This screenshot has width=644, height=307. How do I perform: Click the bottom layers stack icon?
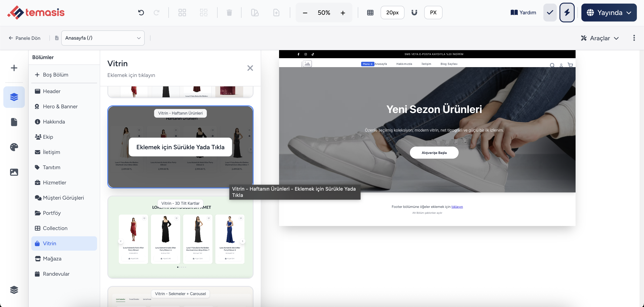[x=14, y=290]
